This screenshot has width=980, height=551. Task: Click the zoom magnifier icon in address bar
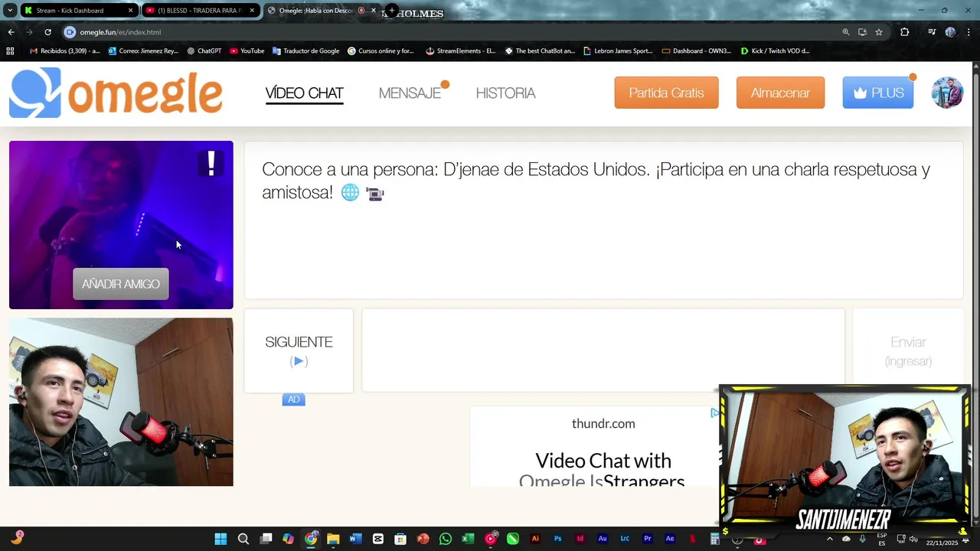click(846, 32)
